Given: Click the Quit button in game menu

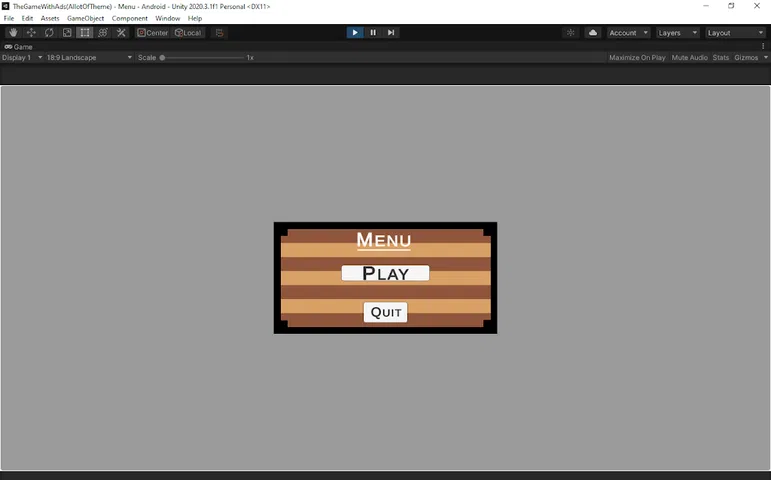Looking at the screenshot, I should click(x=385, y=312).
